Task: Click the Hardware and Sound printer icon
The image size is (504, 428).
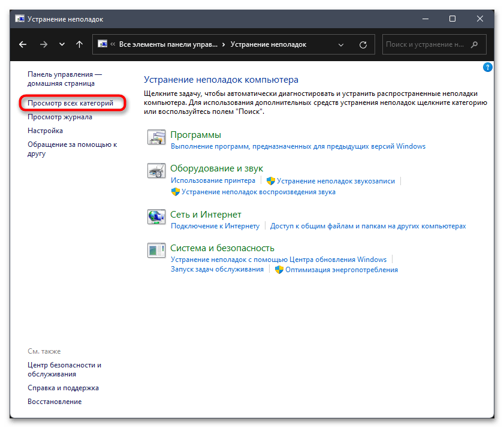Action: coord(156,171)
